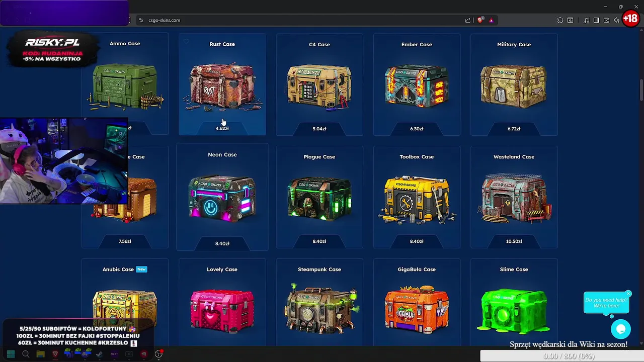Click the 5.04zł price under C4 Case
The height and width of the screenshot is (362, 644).
[x=319, y=129]
